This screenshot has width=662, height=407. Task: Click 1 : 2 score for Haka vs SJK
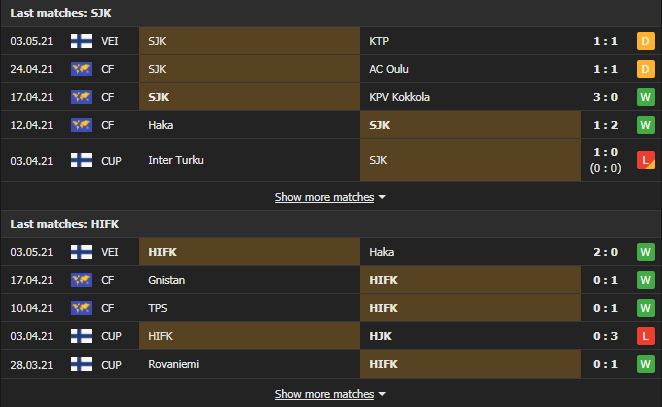tap(605, 125)
